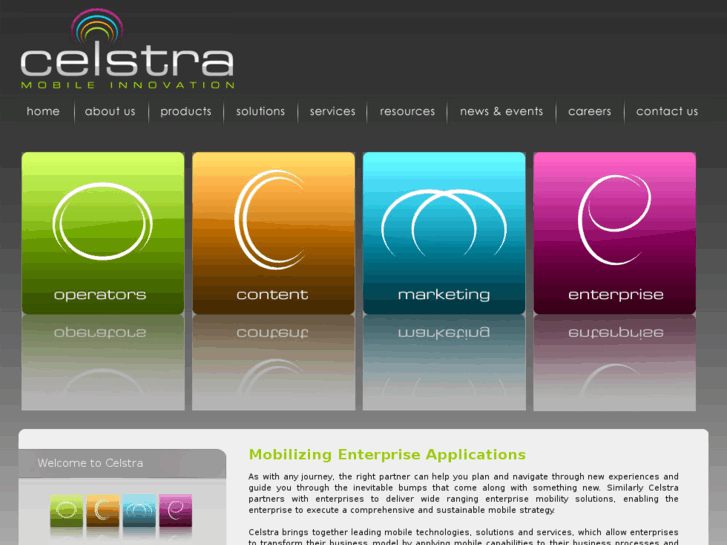This screenshot has height=545, width=727.
Task: Click the small green operators thumbnail
Action: point(67,511)
